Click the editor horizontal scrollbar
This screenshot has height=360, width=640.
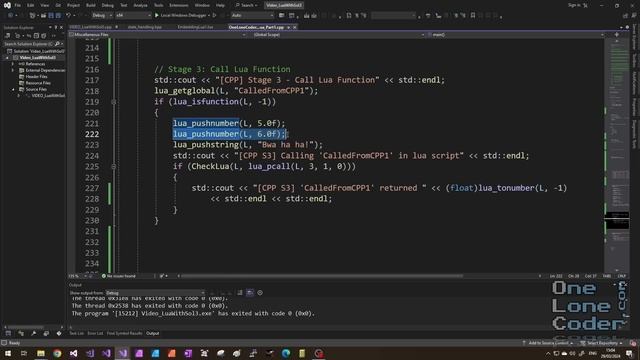322,276
